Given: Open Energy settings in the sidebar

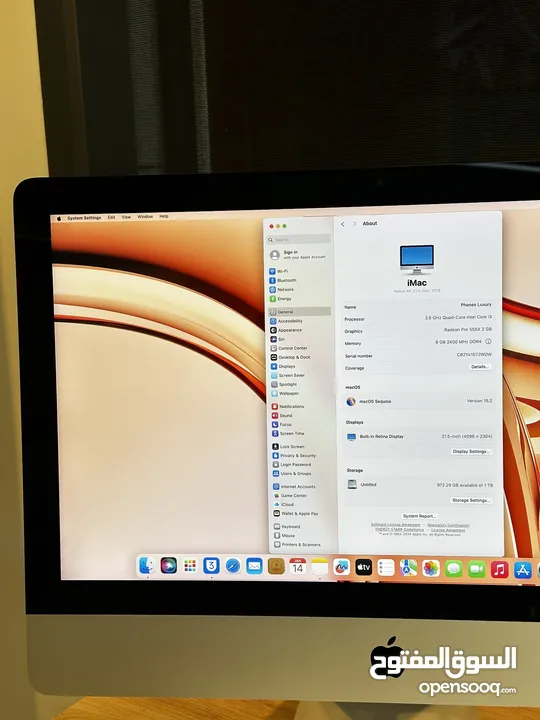Looking at the screenshot, I should (x=281, y=298).
